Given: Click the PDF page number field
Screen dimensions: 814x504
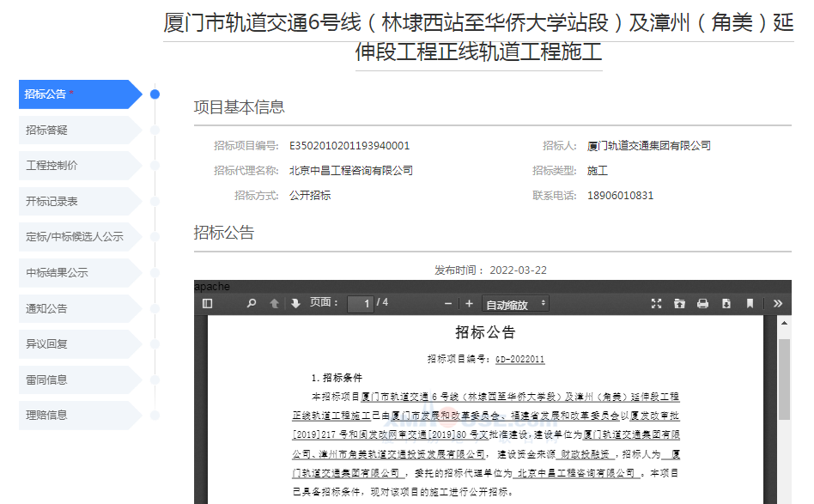Looking at the screenshot, I should [361, 304].
